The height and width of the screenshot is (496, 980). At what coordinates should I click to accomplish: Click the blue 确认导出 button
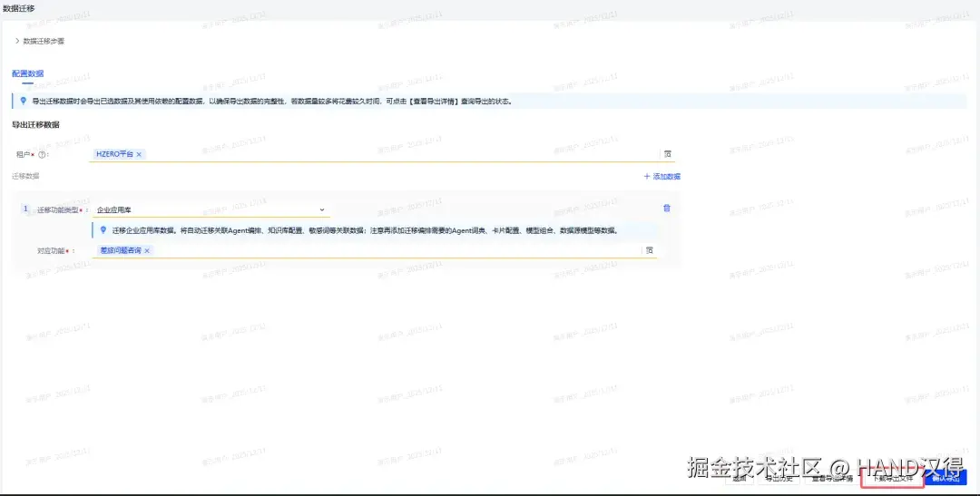[946, 478]
